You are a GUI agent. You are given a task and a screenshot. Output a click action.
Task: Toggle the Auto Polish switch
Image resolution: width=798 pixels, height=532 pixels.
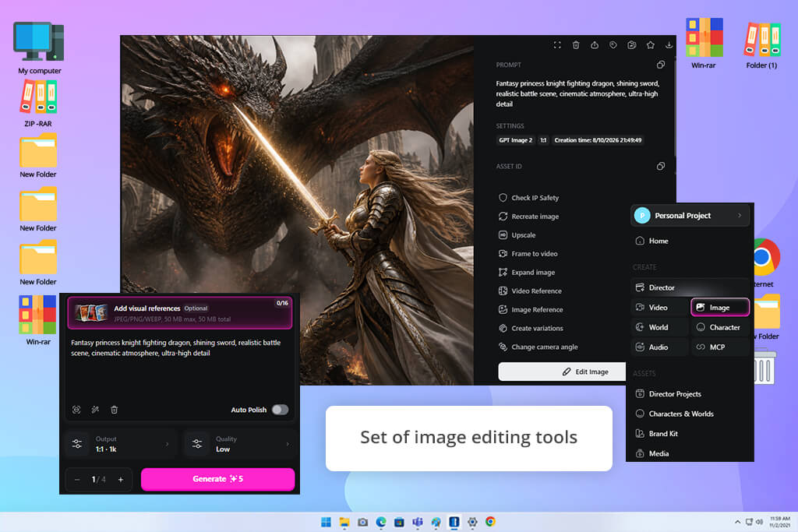[x=280, y=410]
